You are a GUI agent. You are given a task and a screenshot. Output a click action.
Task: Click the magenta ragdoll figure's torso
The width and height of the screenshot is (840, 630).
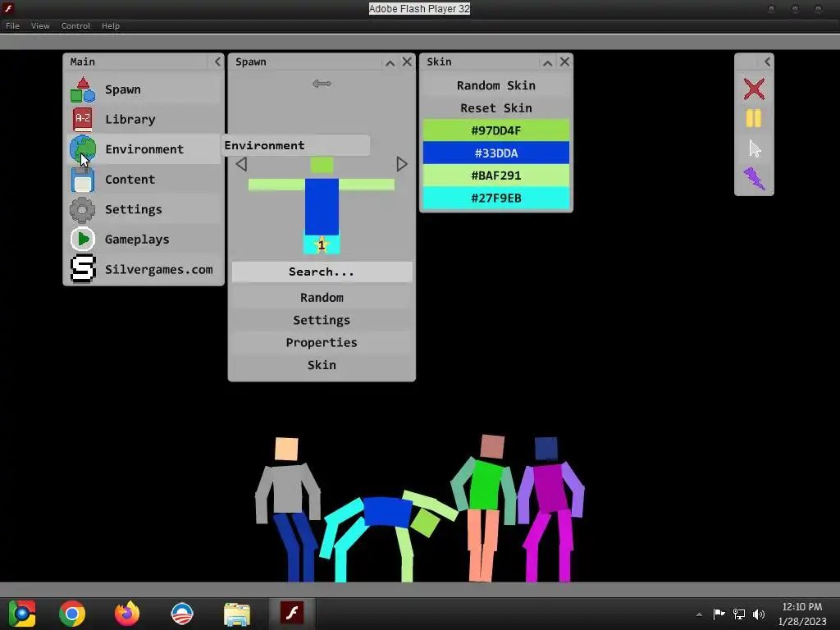pyautogui.click(x=550, y=487)
